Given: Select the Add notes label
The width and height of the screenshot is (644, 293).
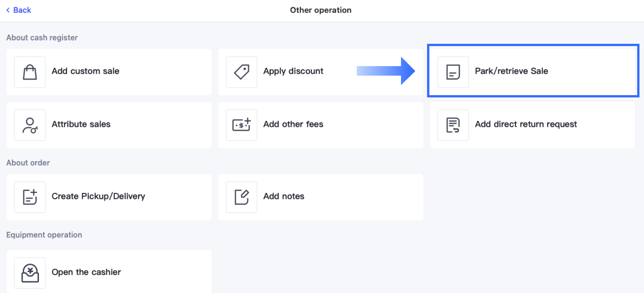Looking at the screenshot, I should pyautogui.click(x=284, y=196).
